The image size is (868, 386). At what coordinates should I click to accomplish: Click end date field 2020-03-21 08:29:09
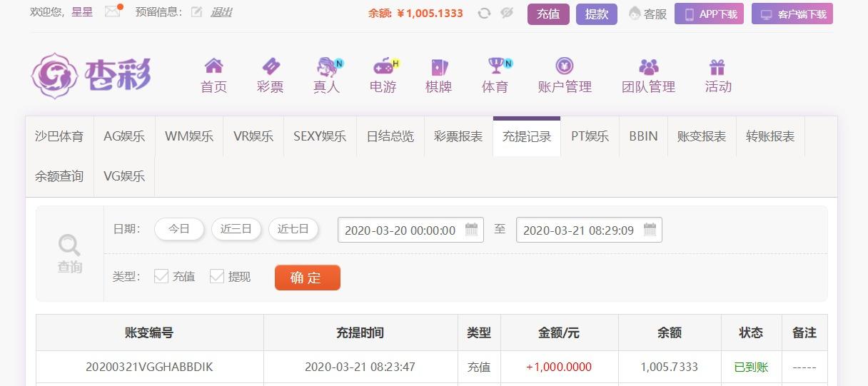[589, 230]
